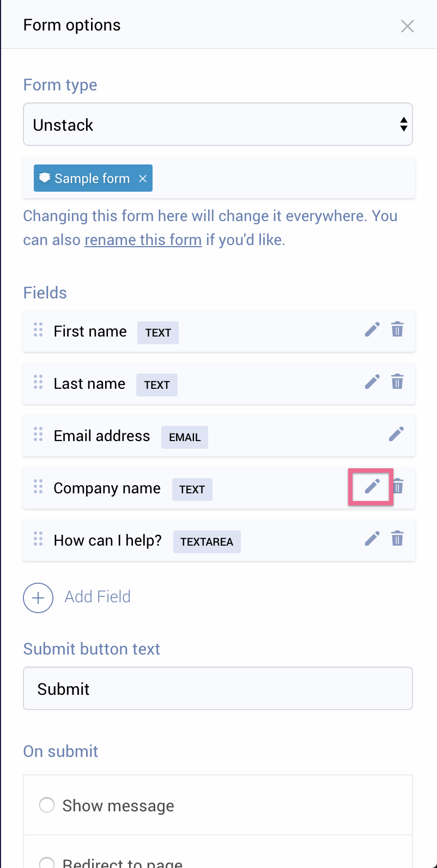This screenshot has height=868, width=437.
Task: Select the Redirect to page option
Action: 47,863
